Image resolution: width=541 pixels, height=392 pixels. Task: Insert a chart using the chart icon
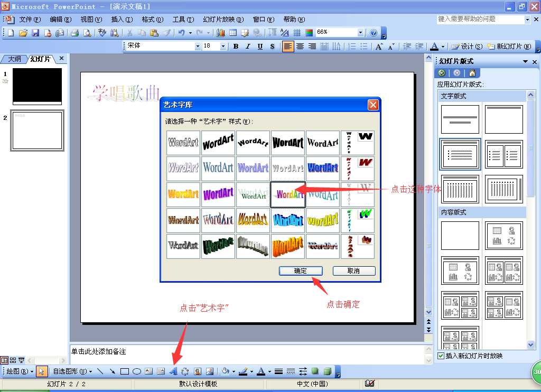221,33
